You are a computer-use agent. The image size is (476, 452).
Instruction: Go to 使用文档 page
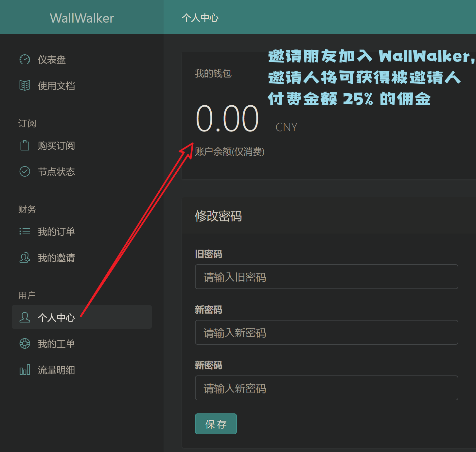(56, 86)
